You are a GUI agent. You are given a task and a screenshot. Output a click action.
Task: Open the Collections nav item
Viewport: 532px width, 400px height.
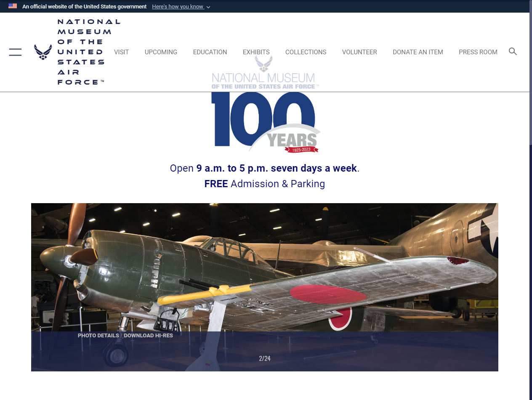coord(306,52)
